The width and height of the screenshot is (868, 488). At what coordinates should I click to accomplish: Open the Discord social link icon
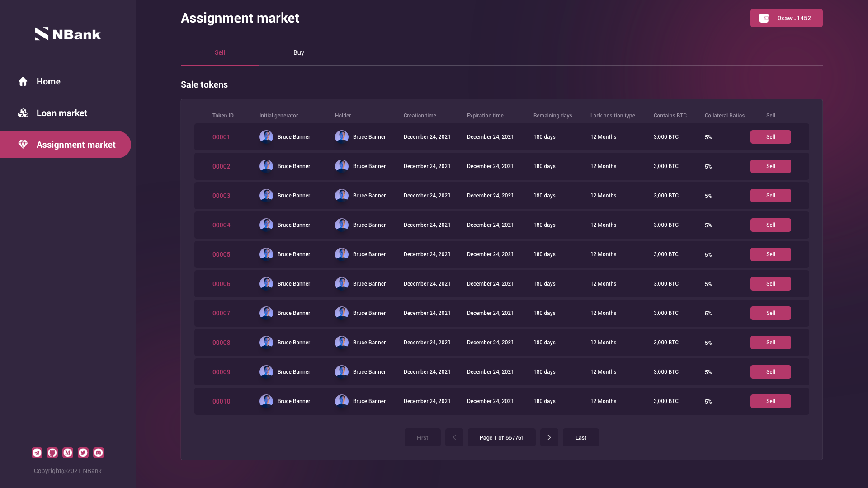99,453
